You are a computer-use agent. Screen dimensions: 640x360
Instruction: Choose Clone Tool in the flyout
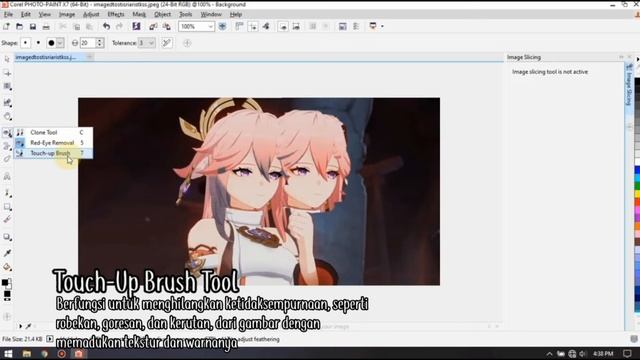point(53,132)
